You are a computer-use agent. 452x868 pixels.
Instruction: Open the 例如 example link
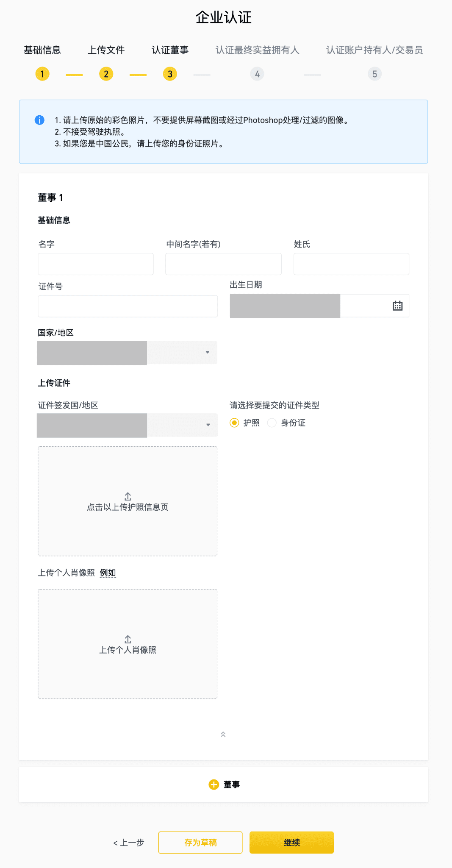tap(108, 573)
